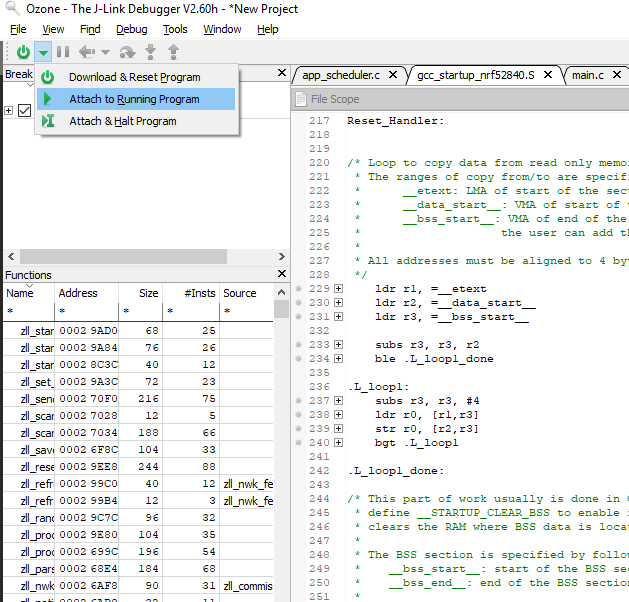The image size is (629, 602).
Task: Expand disassembly for line 240
Action: point(339,442)
